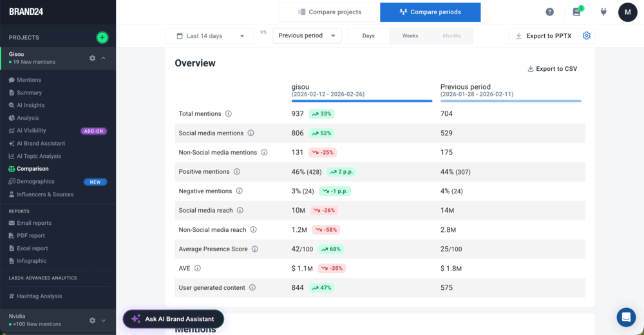Click Export to PPTX button
This screenshot has width=644, height=335.
[x=543, y=36]
